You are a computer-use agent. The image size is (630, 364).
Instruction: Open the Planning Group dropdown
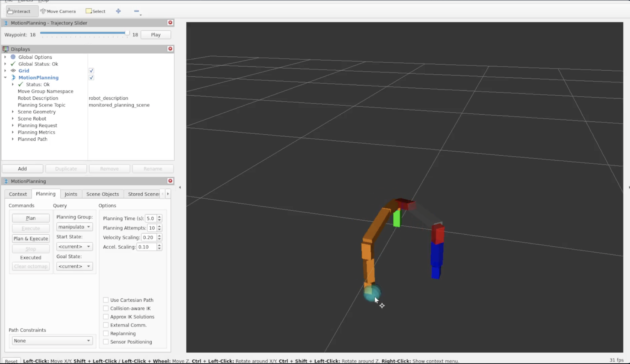pos(74,227)
